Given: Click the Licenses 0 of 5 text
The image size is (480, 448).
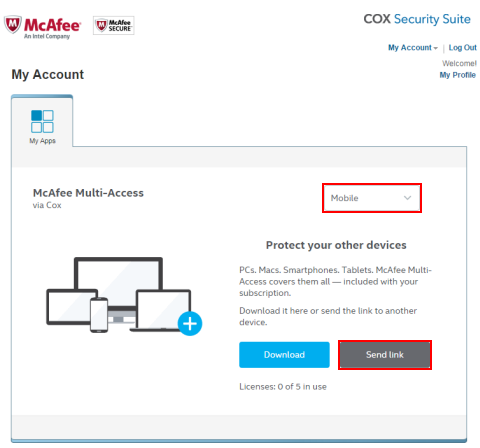Looking at the screenshot, I should (x=283, y=387).
